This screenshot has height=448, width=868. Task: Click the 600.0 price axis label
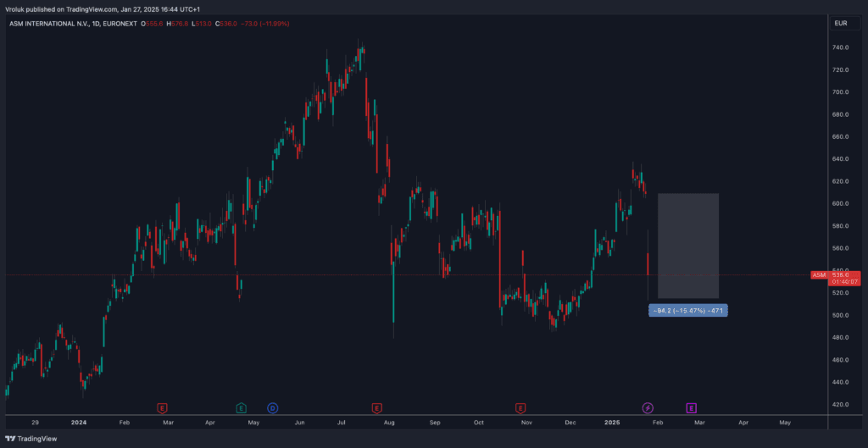841,203
